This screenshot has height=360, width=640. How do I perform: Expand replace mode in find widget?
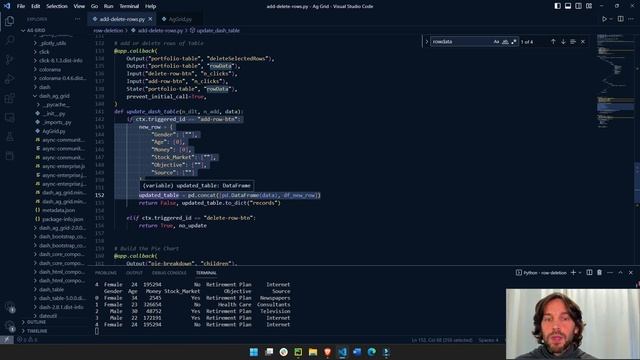pos(427,42)
